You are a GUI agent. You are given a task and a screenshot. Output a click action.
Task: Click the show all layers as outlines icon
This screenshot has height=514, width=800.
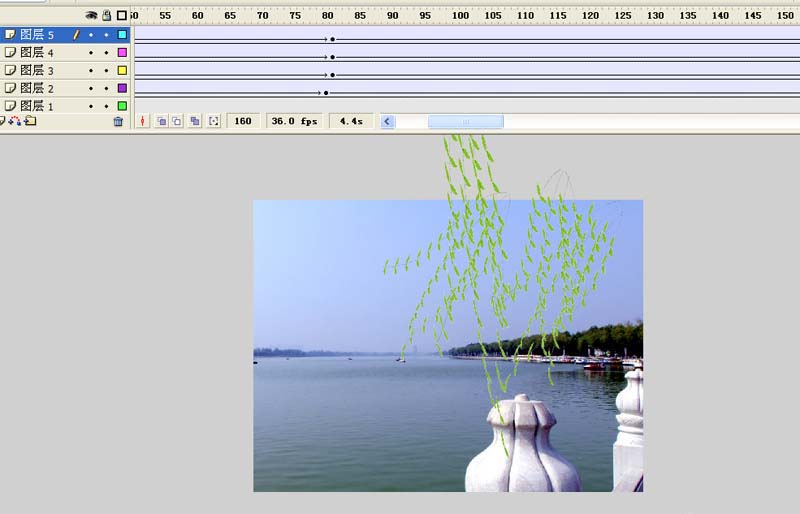(121, 15)
